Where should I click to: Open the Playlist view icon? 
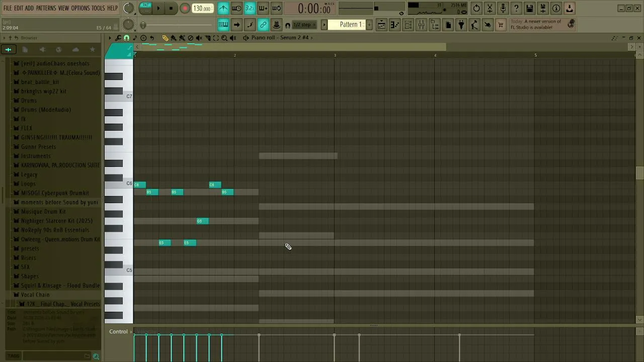382,25
